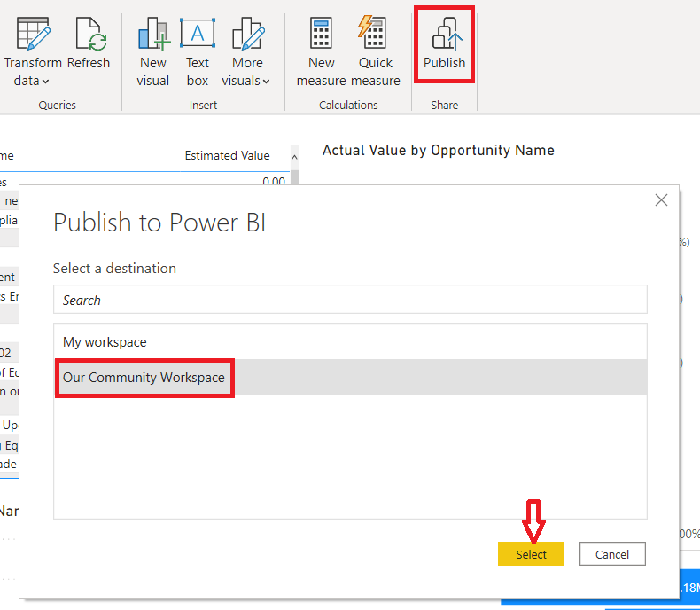Viewport: 700px width, 610px height.
Task: Click the Actual Value by Opportunity Name title
Action: pos(439,151)
